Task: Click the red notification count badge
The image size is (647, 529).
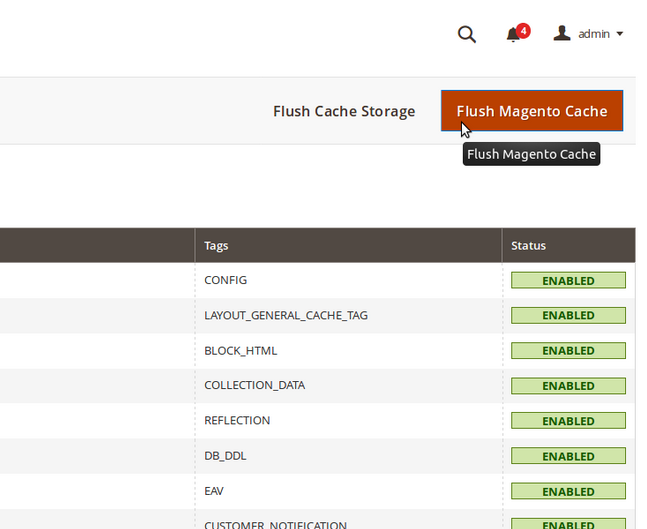Action: (x=523, y=31)
